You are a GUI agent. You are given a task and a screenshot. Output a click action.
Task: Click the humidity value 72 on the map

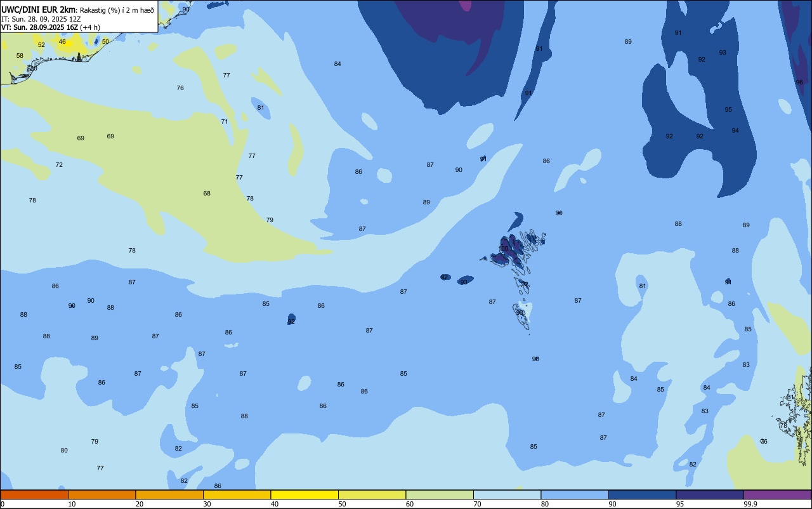[x=59, y=165]
